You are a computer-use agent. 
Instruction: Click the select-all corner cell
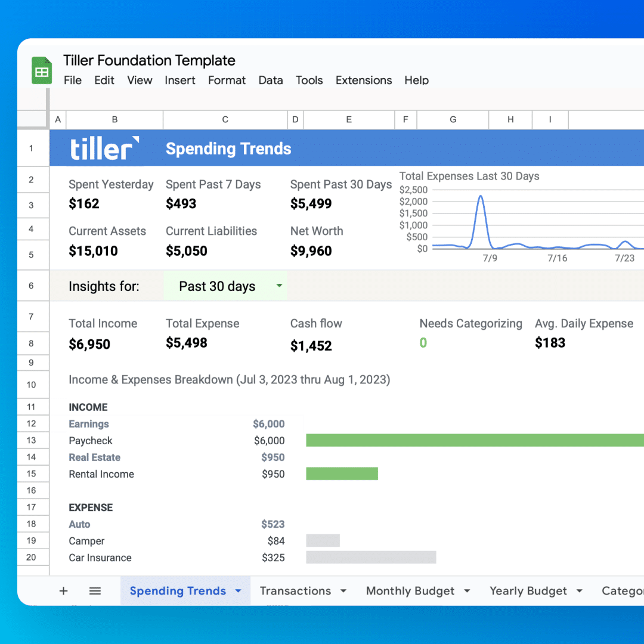32,119
